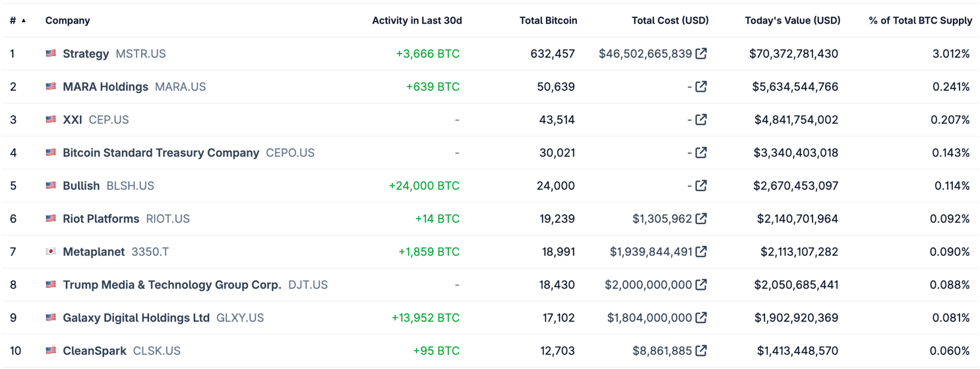Open external link icon in Strategy row

tap(701, 53)
